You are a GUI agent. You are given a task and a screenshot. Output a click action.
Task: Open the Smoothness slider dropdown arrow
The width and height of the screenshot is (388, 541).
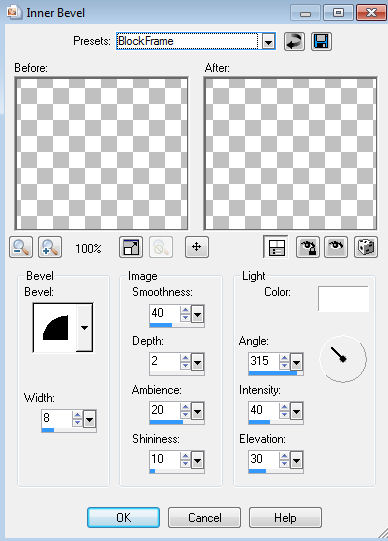[198, 314]
